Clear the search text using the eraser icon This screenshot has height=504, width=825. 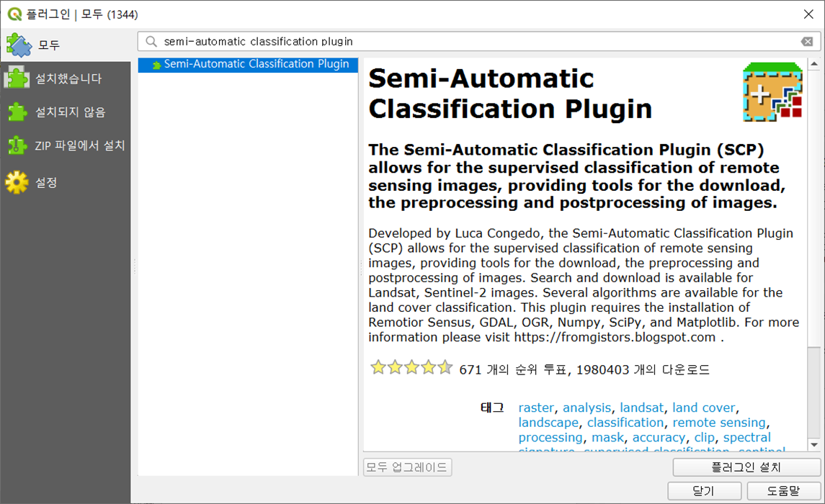pyautogui.click(x=807, y=42)
